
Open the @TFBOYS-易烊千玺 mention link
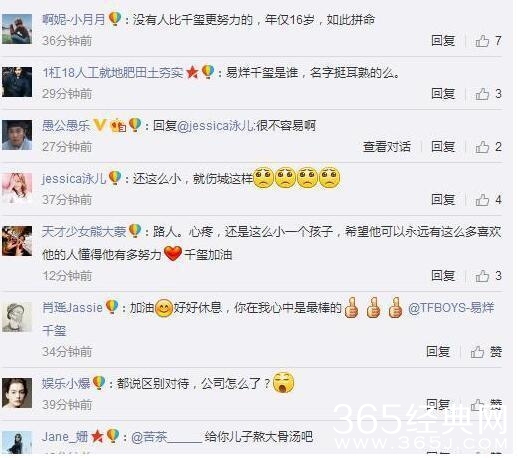coord(451,308)
